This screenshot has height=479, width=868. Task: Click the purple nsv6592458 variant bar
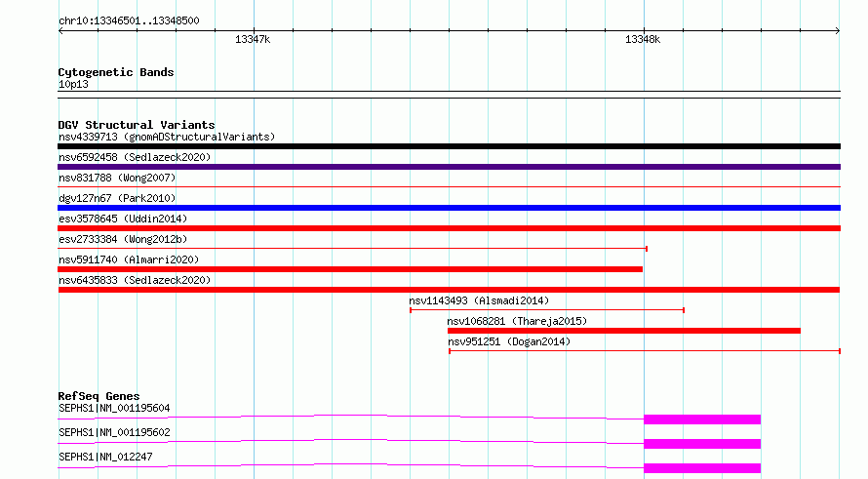pyautogui.click(x=449, y=167)
